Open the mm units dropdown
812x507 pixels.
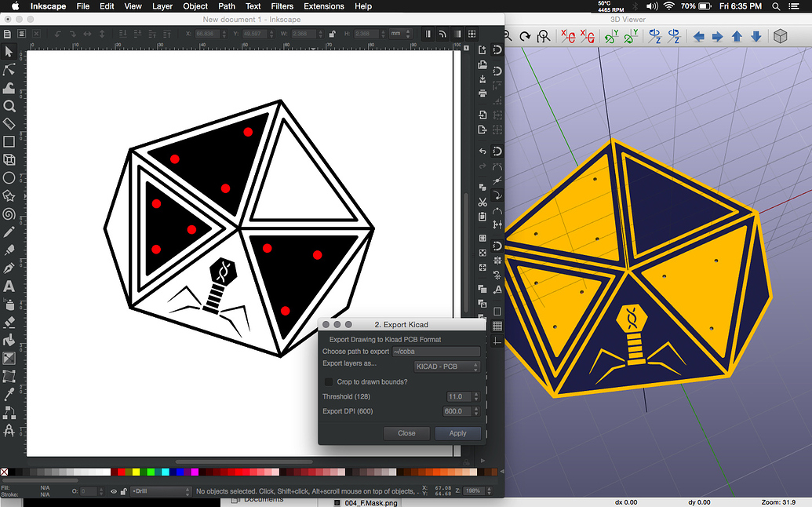coord(400,34)
